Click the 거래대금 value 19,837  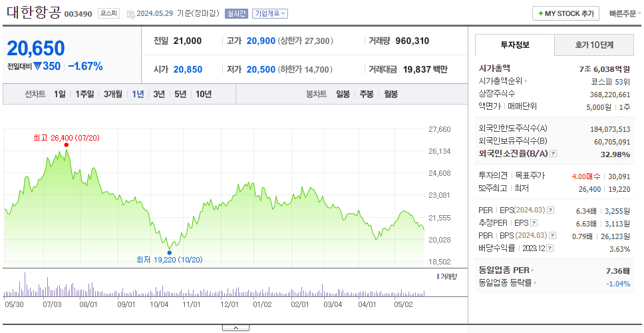[416, 69]
